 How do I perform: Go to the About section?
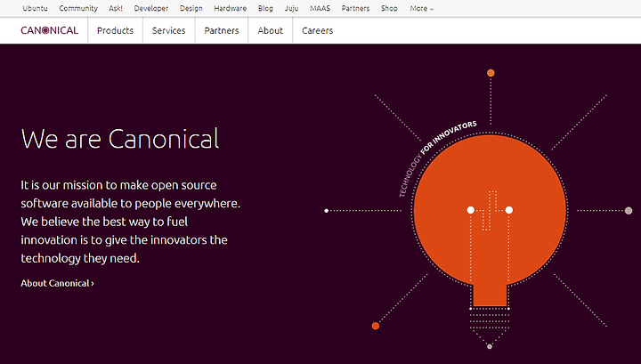(x=271, y=30)
